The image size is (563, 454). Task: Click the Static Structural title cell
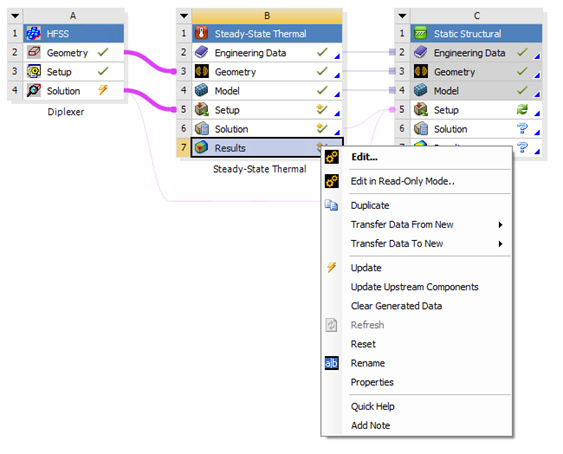(x=476, y=33)
